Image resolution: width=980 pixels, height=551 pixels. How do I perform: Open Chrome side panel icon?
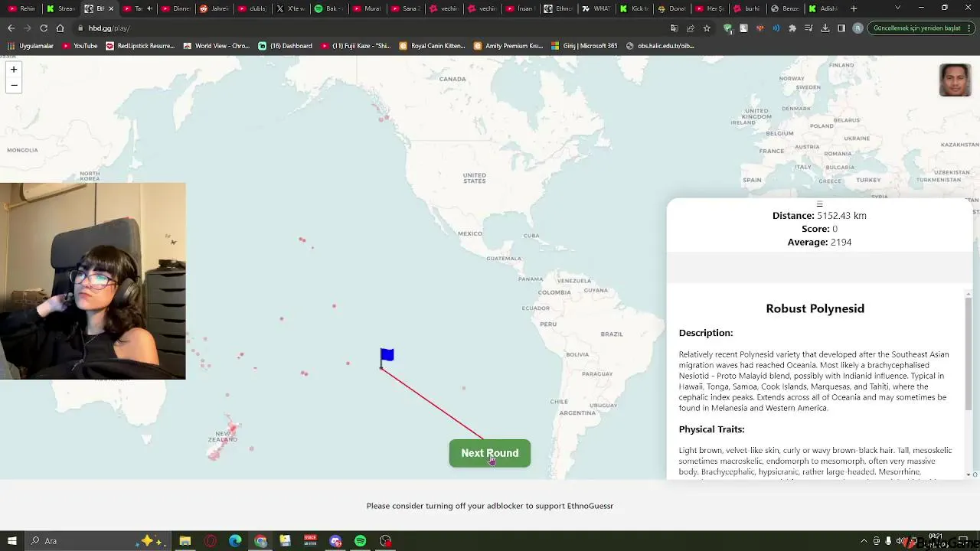pos(841,28)
